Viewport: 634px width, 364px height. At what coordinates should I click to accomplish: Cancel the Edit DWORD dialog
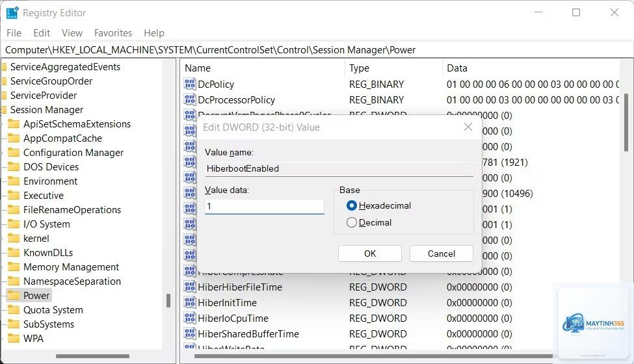coord(441,253)
